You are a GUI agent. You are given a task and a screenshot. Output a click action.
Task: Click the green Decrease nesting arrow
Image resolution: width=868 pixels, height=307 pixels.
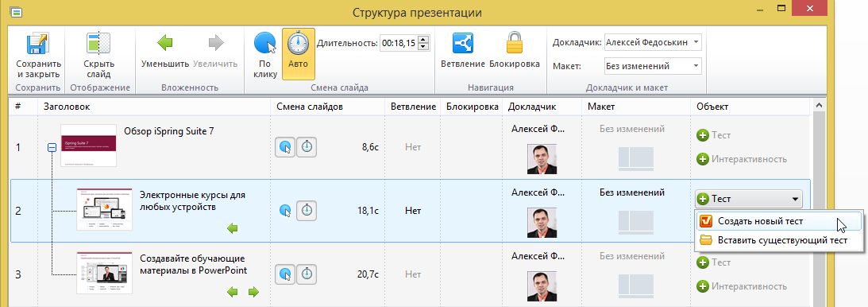[165, 42]
